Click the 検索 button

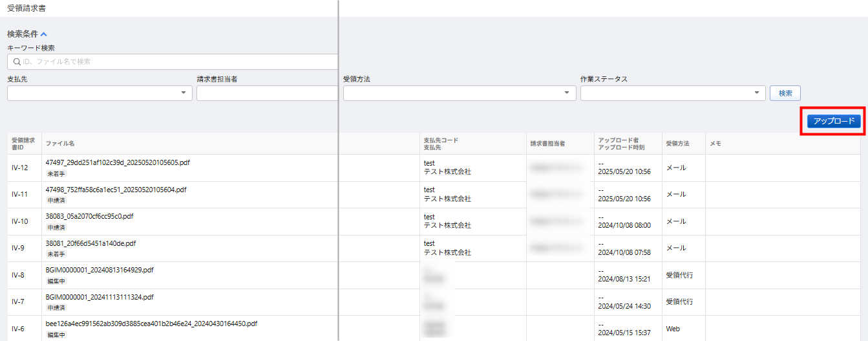click(x=785, y=93)
